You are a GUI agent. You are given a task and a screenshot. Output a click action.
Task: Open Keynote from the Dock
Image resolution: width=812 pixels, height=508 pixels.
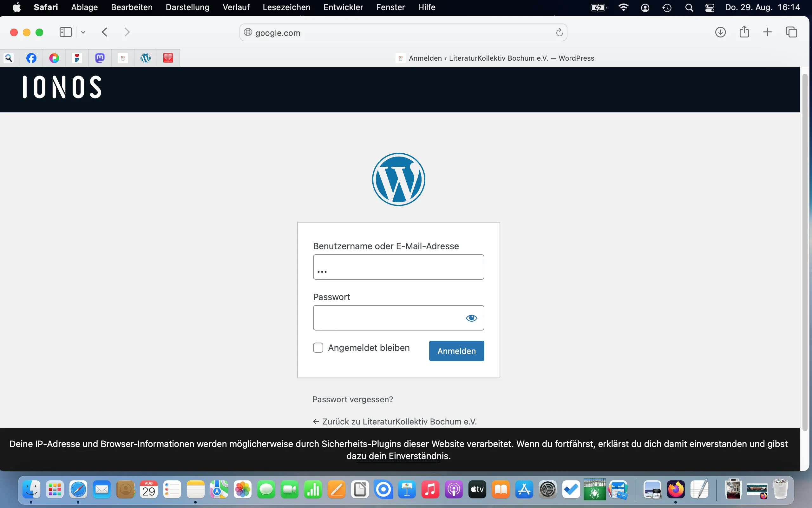407,490
